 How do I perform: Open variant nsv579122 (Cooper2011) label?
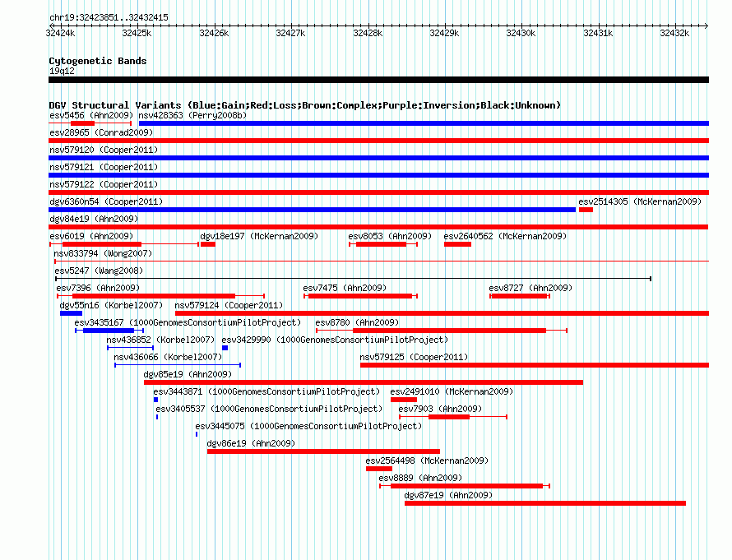104,184
